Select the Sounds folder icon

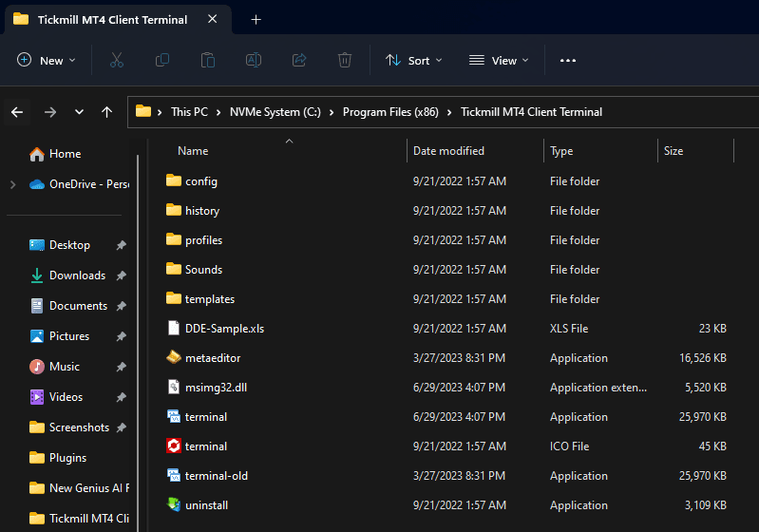pos(173,269)
